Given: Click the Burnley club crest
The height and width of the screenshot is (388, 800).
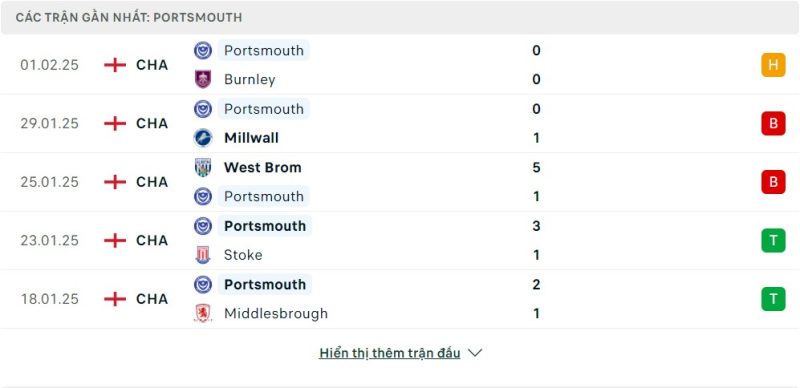Looking at the screenshot, I should click(203, 80).
